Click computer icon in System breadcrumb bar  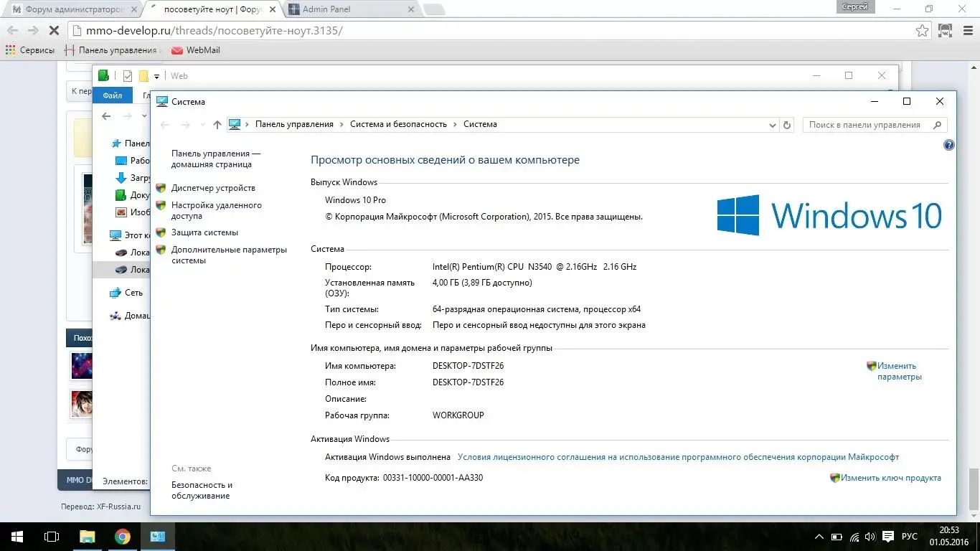tap(235, 124)
